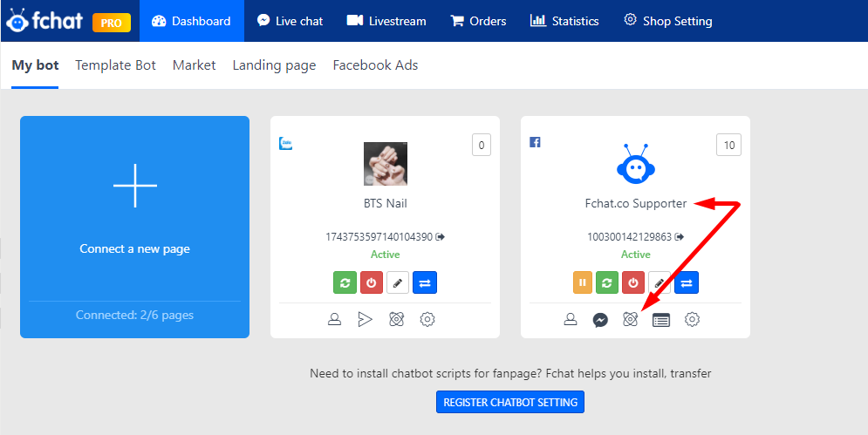Open Shop Setting
868x435 pixels.
(668, 21)
